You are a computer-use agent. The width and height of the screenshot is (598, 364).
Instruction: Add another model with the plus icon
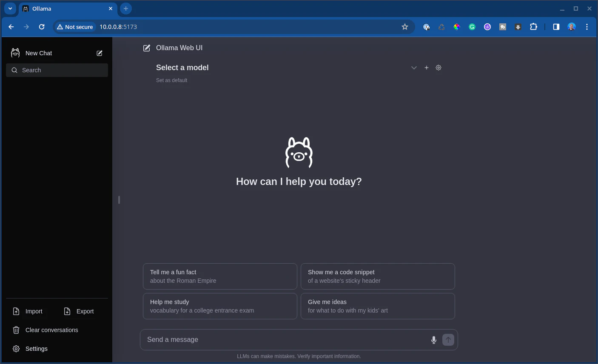(x=427, y=68)
